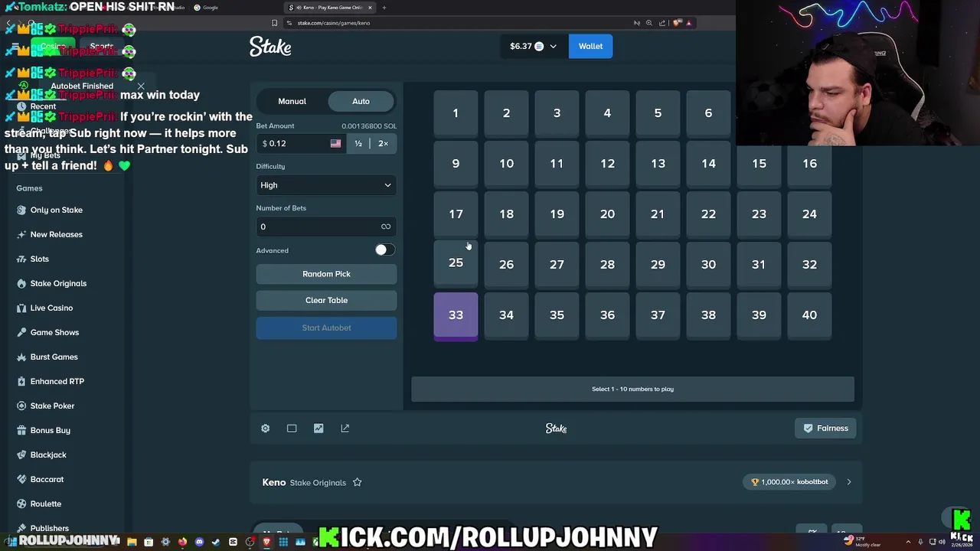The image size is (980, 551).
Task: Click the Baccarat sidebar icon
Action: [x=21, y=479]
